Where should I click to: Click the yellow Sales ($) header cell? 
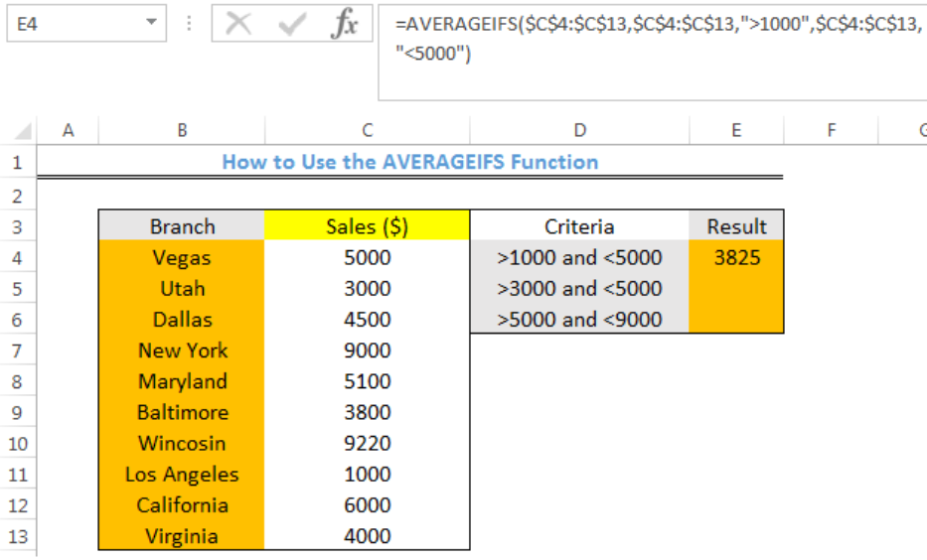point(368,226)
